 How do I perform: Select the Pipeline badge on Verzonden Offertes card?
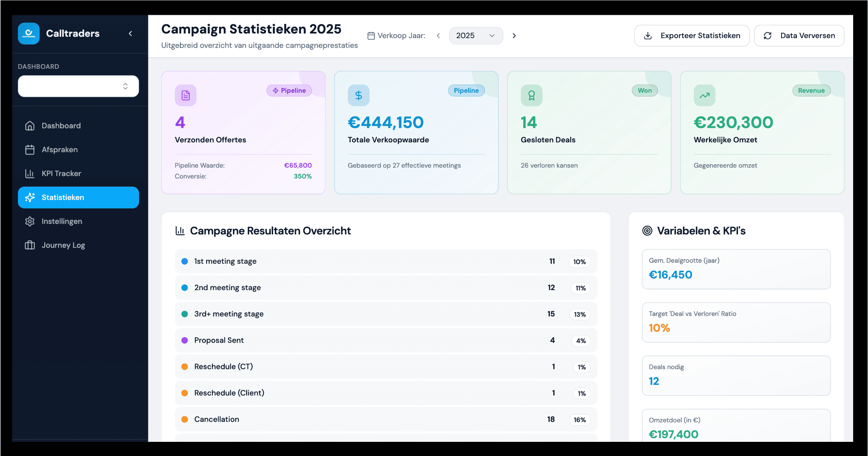[x=289, y=90]
